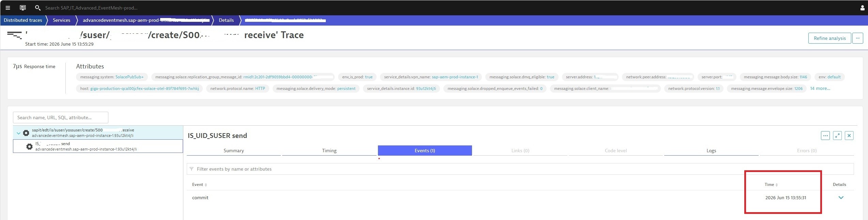Click the Start time text under title
The image size is (868, 220).
(x=59, y=44)
